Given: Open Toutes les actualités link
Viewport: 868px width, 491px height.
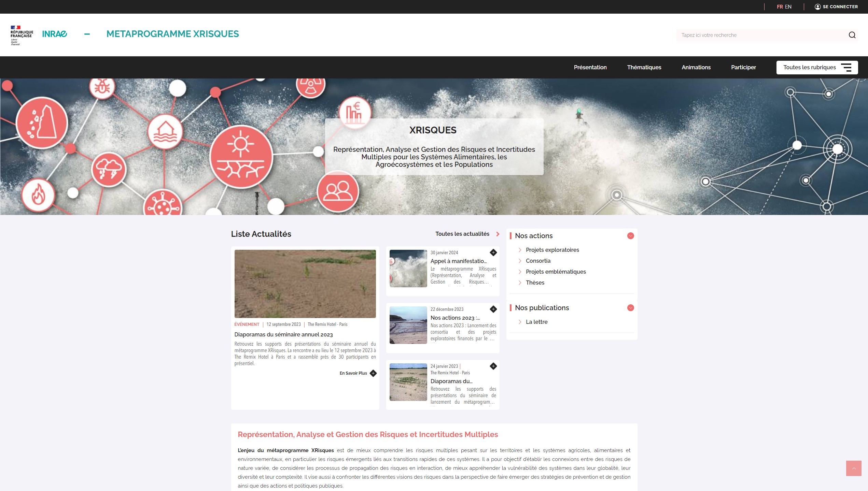Looking at the screenshot, I should click(462, 234).
